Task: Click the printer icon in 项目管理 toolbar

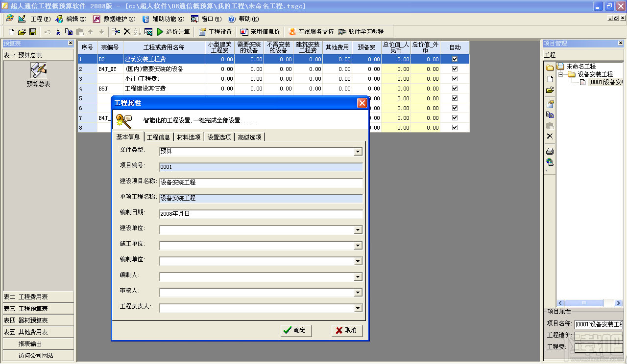Action: pos(550,151)
